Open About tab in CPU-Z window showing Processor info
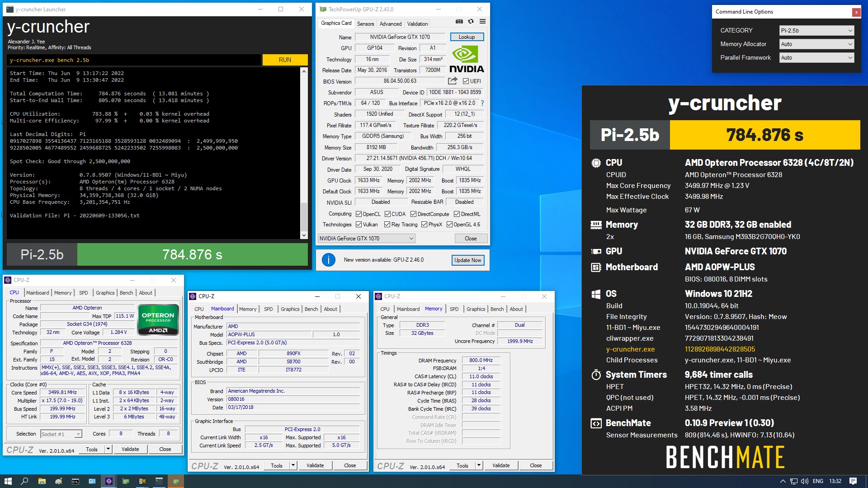The width and height of the screenshot is (868, 488). pos(146,293)
